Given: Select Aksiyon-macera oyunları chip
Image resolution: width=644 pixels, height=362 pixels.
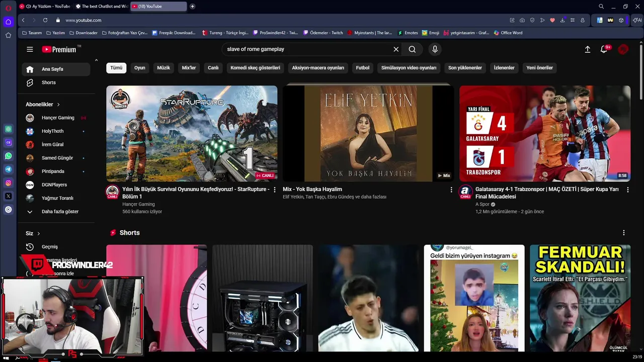Looking at the screenshot, I should coord(318,68).
